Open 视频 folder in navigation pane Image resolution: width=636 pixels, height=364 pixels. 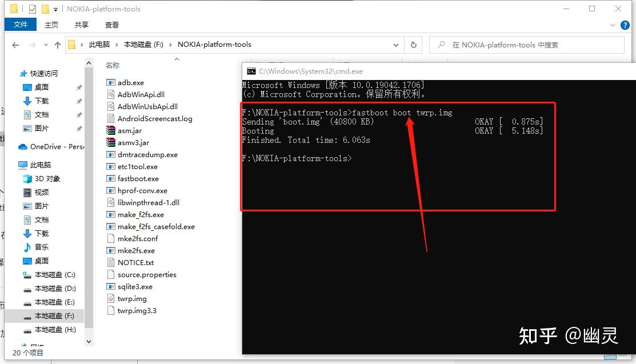coord(41,193)
